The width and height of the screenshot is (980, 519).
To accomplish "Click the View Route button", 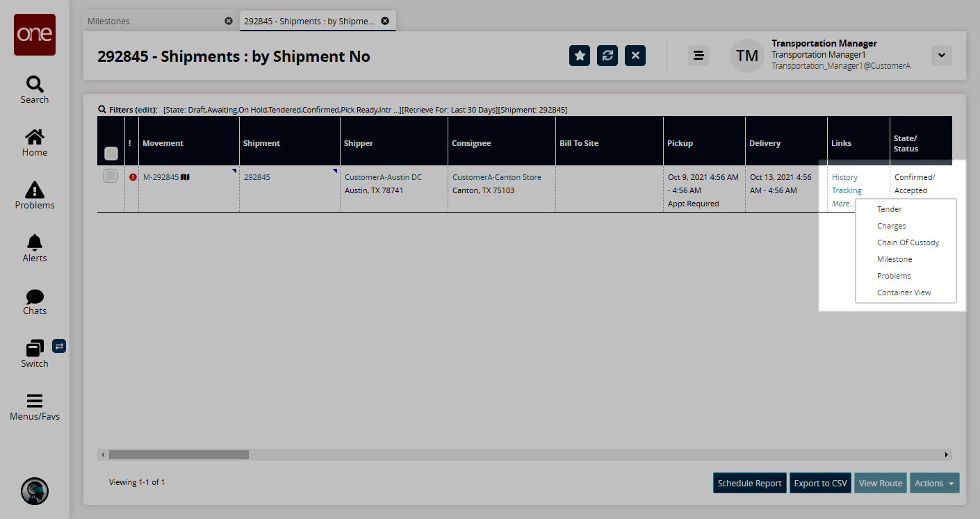I will [x=881, y=484].
